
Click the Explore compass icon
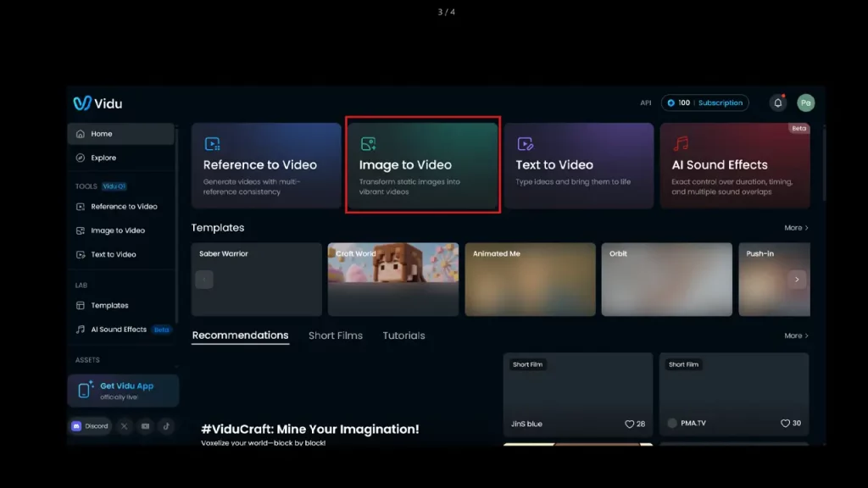point(81,158)
